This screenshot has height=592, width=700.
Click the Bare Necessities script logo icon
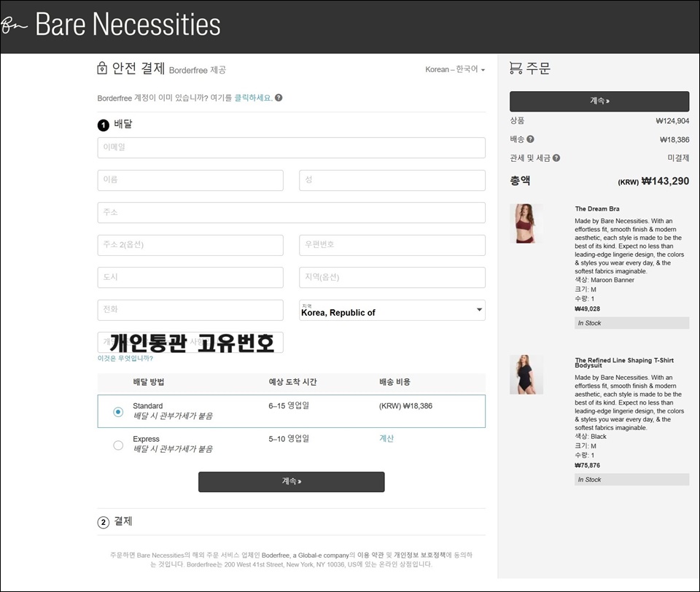click(15, 25)
